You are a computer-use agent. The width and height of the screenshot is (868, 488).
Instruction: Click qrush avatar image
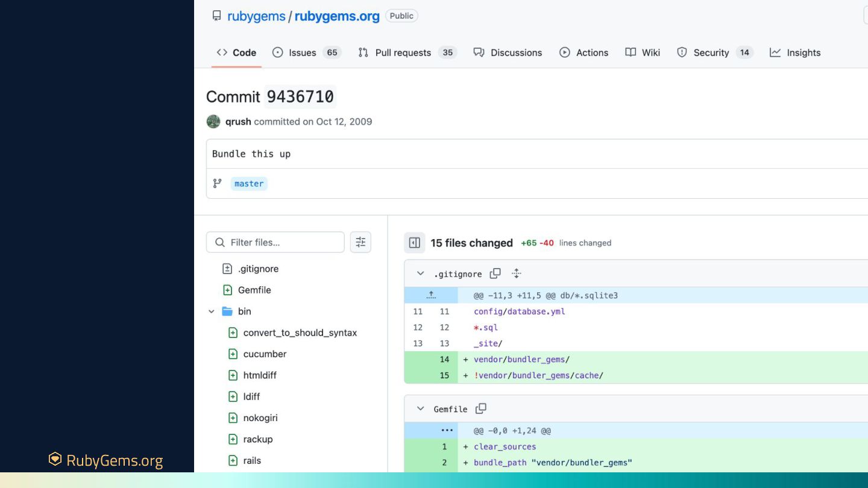[x=213, y=122]
